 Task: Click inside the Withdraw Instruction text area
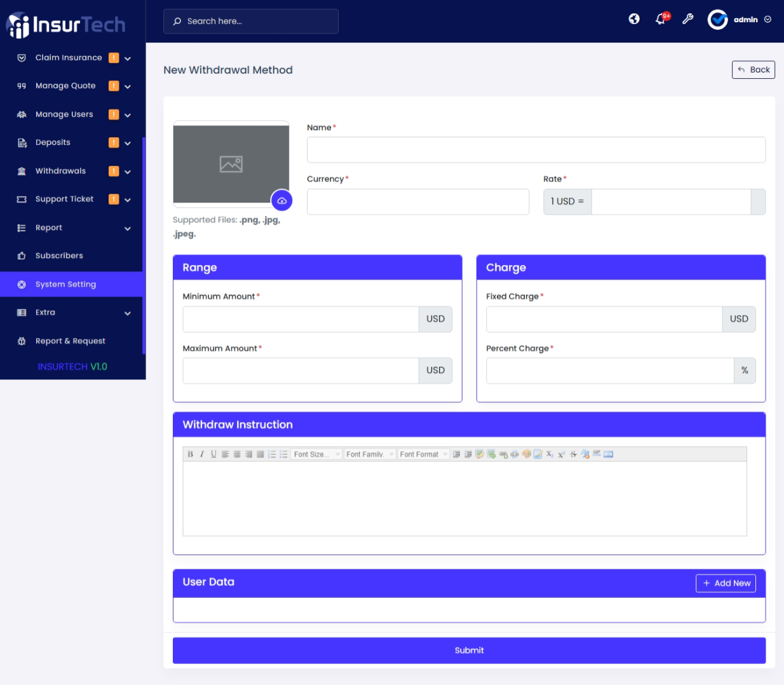(464, 499)
